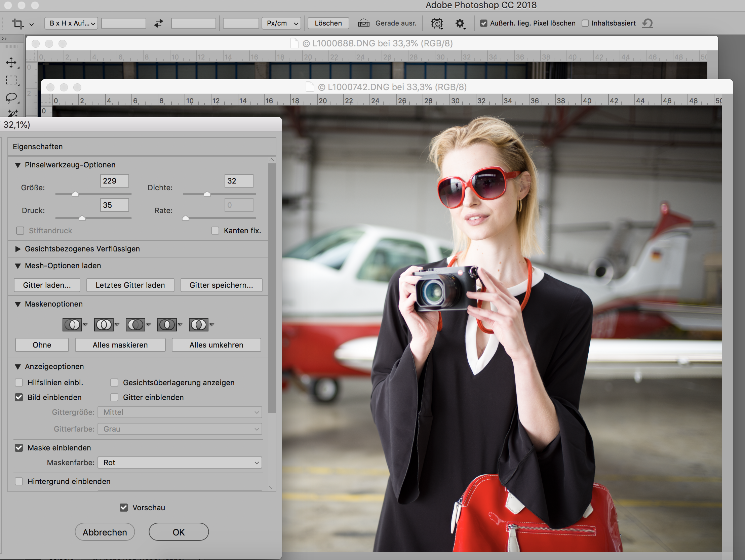Click the Dichte slider handle

tap(207, 194)
